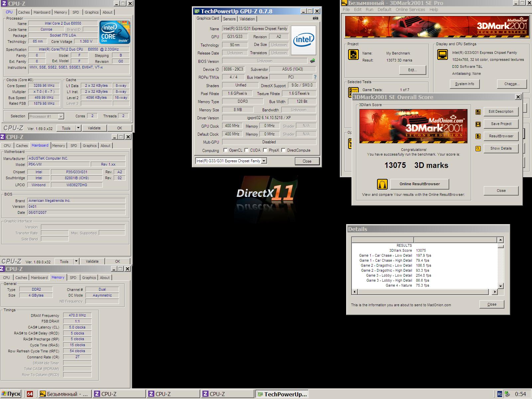Click the Core Speed value field

44,85
